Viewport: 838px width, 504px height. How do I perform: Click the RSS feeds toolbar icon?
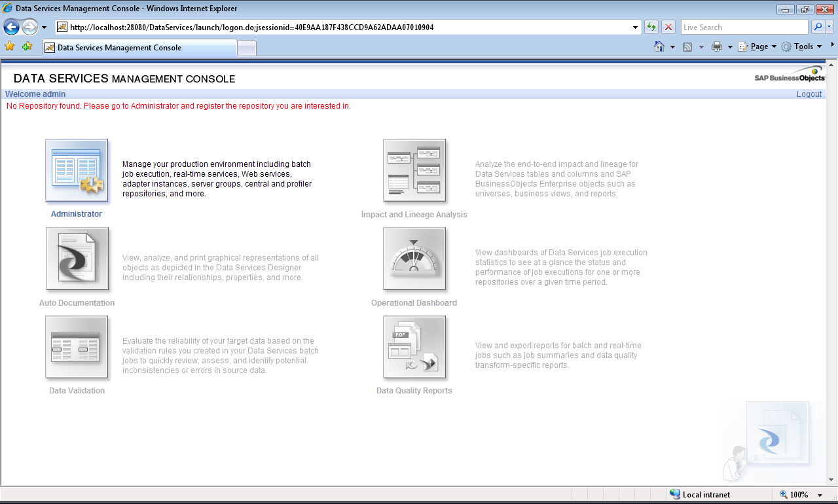coord(687,46)
